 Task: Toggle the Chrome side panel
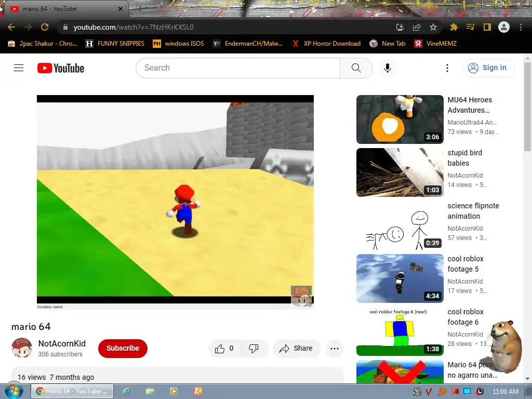click(x=487, y=27)
